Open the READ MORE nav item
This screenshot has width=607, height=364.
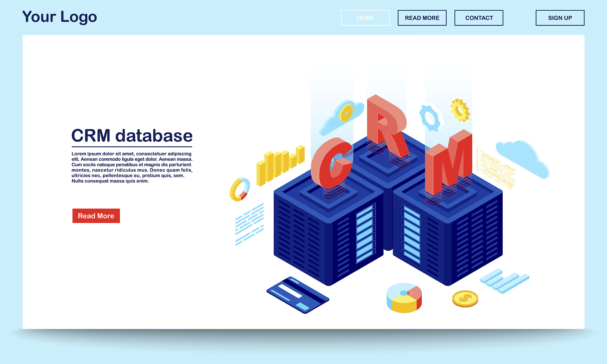click(x=422, y=18)
